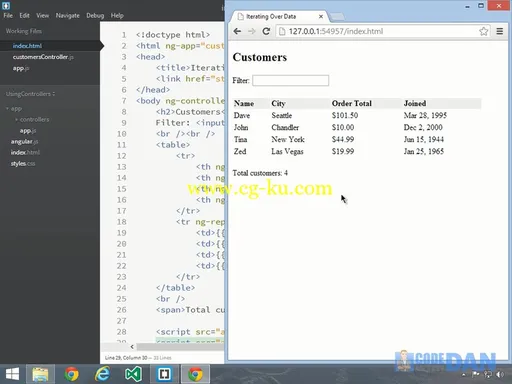Open the first Chrome taskbar icon
This screenshot has width=512, height=384.
71,374
